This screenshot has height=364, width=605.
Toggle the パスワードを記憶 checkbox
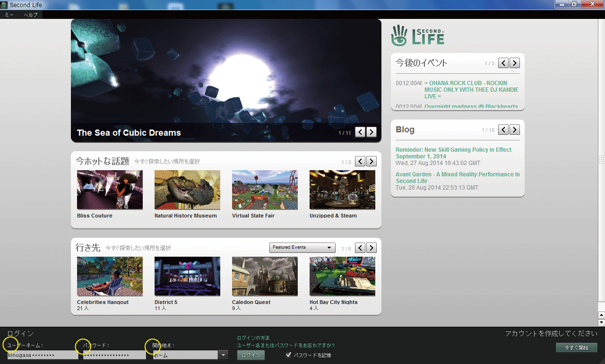click(288, 355)
